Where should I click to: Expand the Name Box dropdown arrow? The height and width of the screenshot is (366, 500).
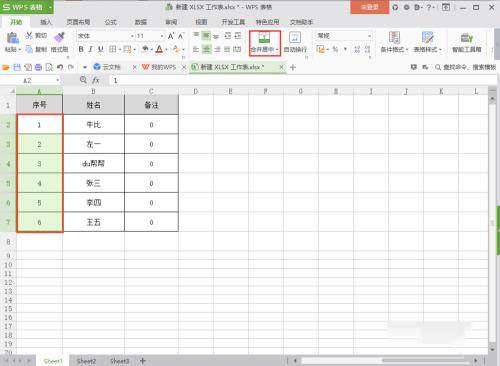[x=58, y=80]
